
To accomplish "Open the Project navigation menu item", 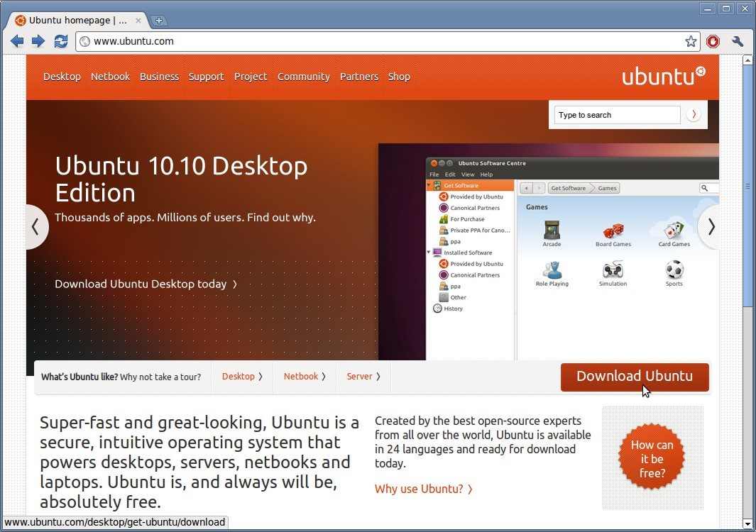I will coord(251,77).
